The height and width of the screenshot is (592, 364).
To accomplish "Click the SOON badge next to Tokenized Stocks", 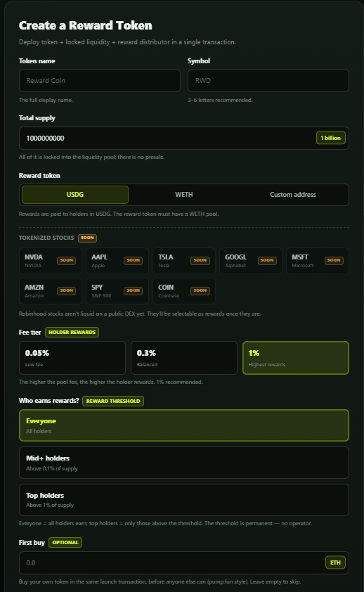I will (x=88, y=238).
